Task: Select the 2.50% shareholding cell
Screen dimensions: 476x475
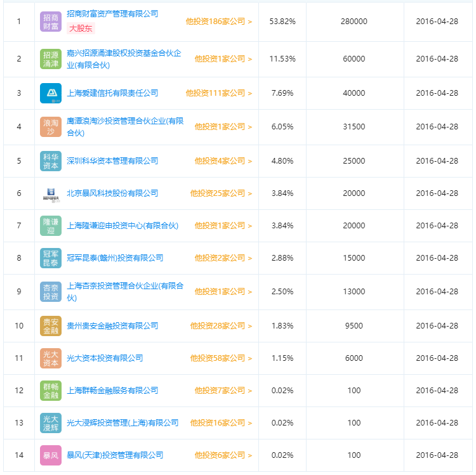Action: (282, 292)
